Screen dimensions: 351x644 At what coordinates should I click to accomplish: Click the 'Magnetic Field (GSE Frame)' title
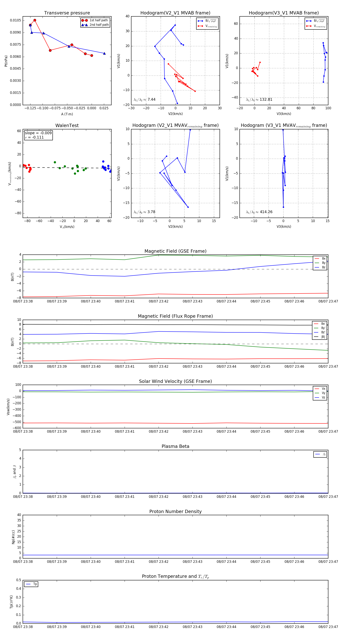click(175, 251)
